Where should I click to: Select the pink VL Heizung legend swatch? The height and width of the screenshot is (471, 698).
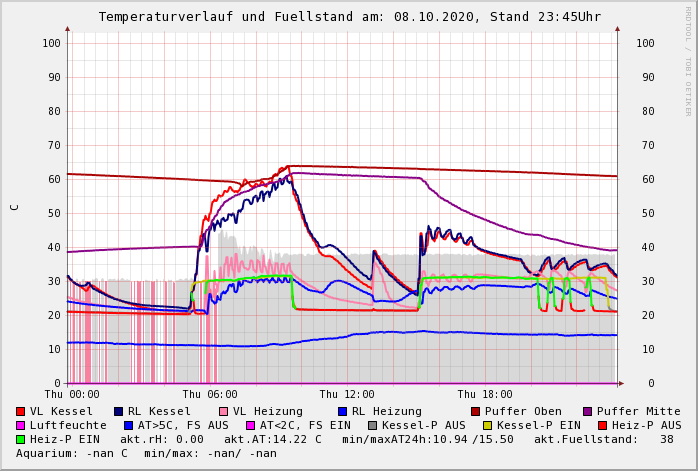pos(224,411)
